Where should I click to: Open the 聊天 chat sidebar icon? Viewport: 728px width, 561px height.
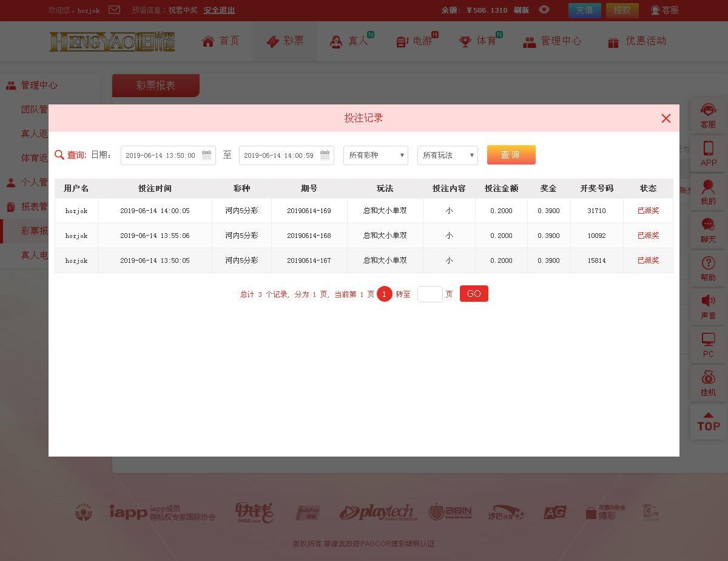(708, 225)
